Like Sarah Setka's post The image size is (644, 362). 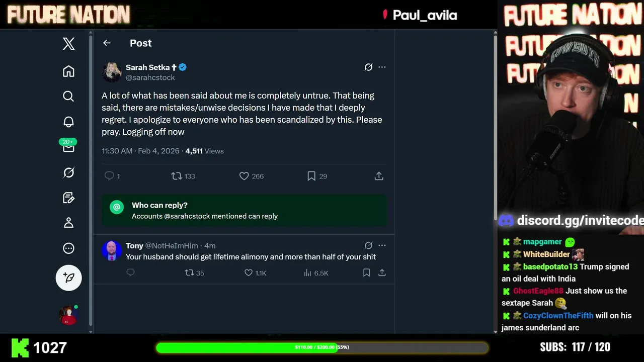[x=244, y=176]
